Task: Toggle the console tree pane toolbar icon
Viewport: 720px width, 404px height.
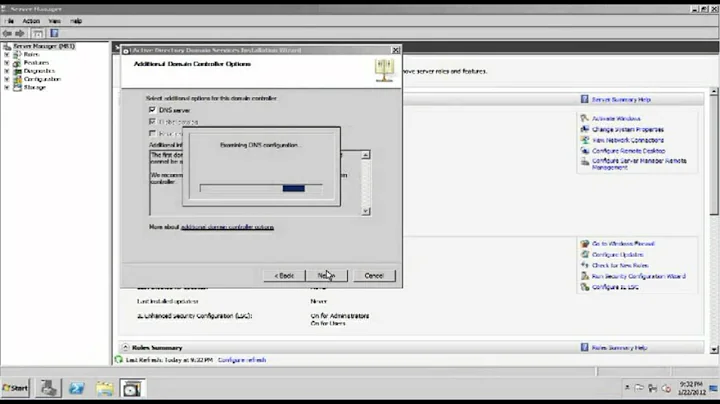Action: pyautogui.click(x=38, y=34)
